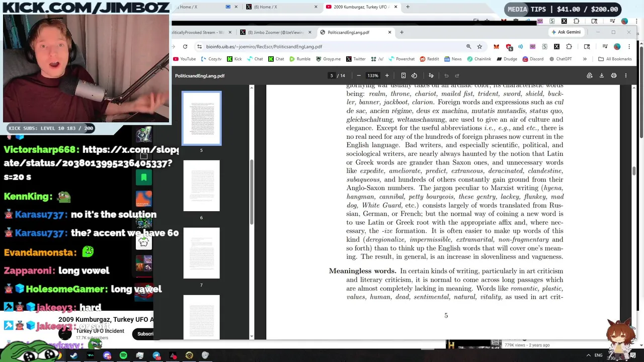Open the x.com link from Victorsharp668
This screenshot has width=644, height=362.
91,163
